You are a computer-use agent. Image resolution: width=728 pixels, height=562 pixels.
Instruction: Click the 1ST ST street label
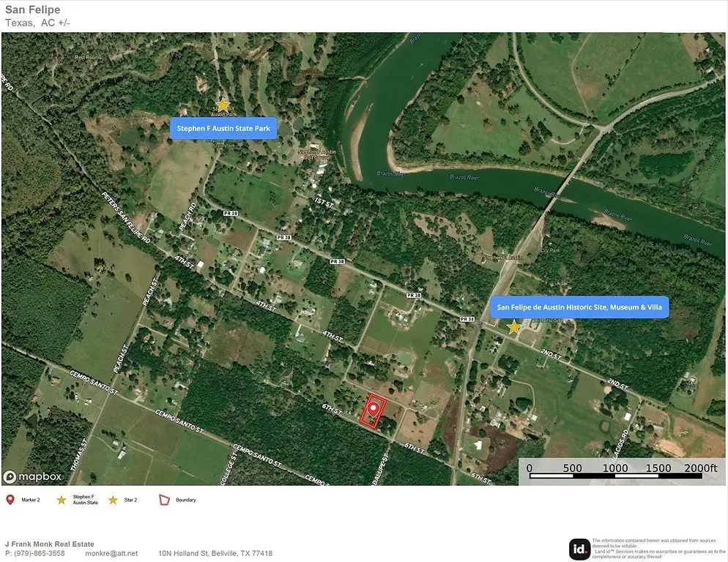point(323,201)
